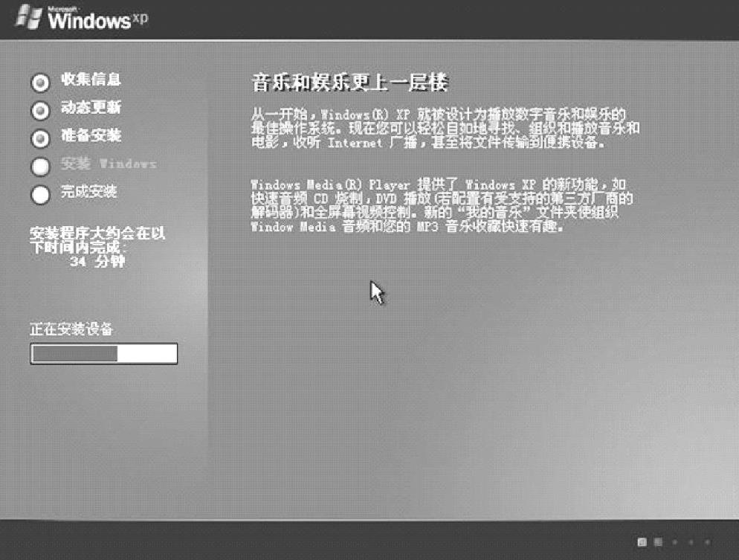Click the installation progress bar
The height and width of the screenshot is (560, 739).
click(x=103, y=353)
